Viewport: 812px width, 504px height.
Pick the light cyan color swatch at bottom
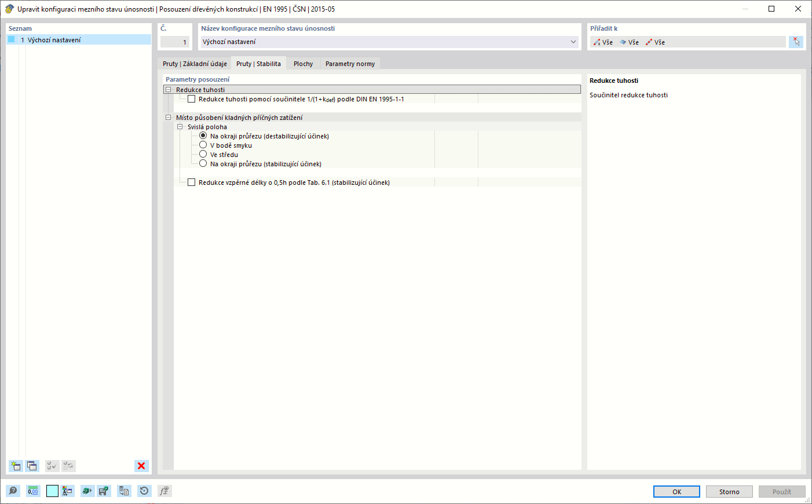(52, 491)
